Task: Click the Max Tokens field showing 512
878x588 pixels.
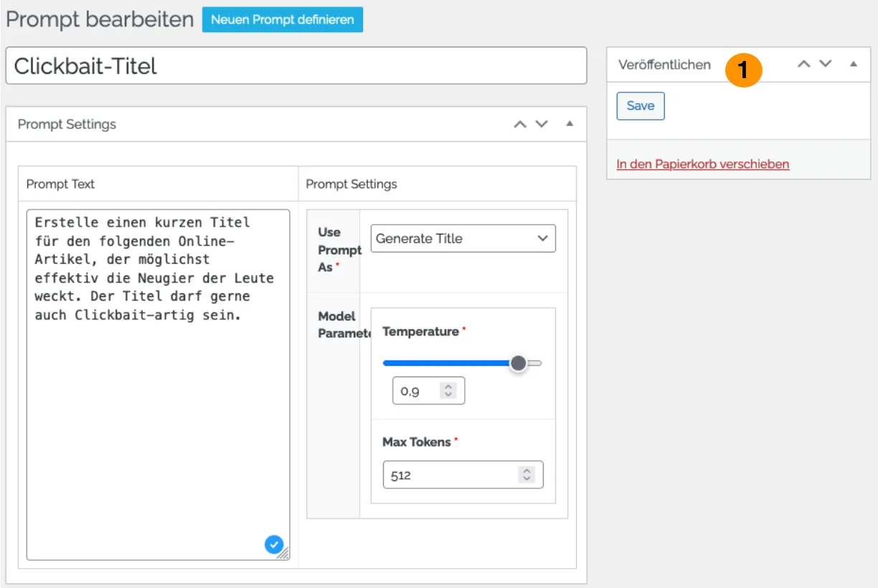Action: pyautogui.click(x=463, y=475)
